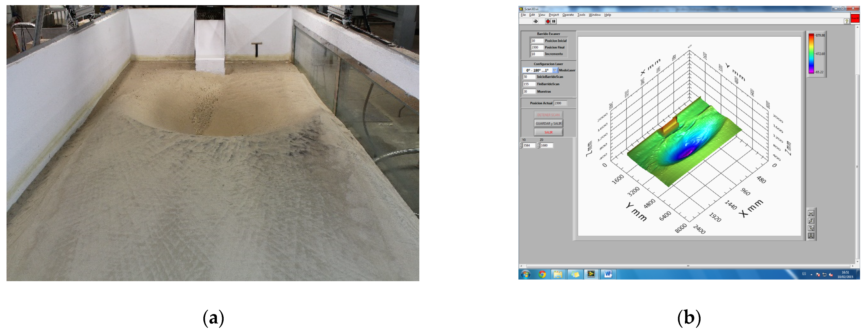Click the color scale ramp legend
The width and height of the screenshot is (868, 333).
pos(811,54)
